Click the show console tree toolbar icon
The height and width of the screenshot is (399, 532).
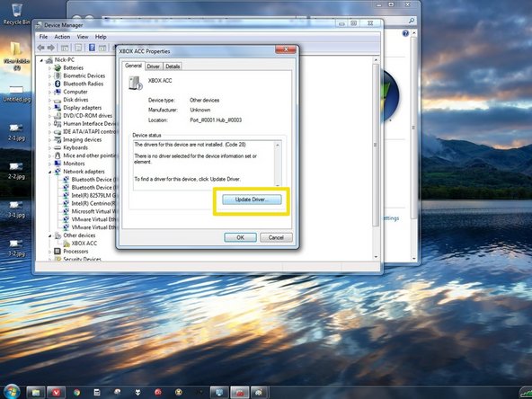click(x=65, y=48)
